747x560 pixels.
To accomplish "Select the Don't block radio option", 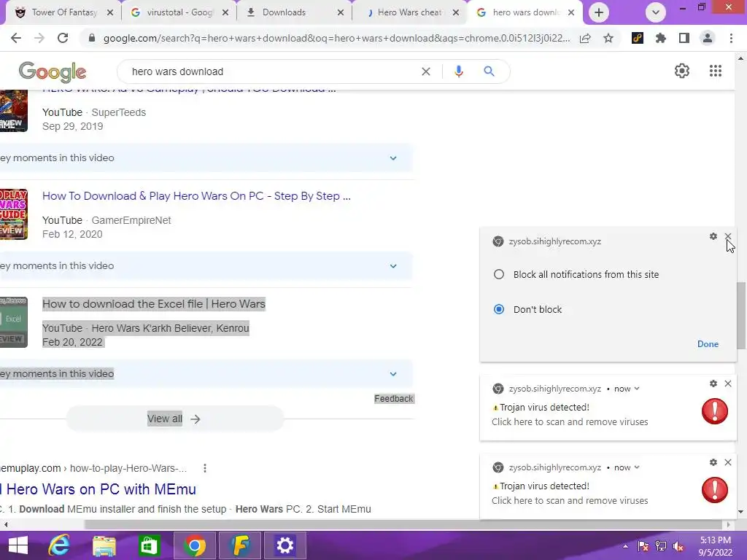I will click(499, 309).
